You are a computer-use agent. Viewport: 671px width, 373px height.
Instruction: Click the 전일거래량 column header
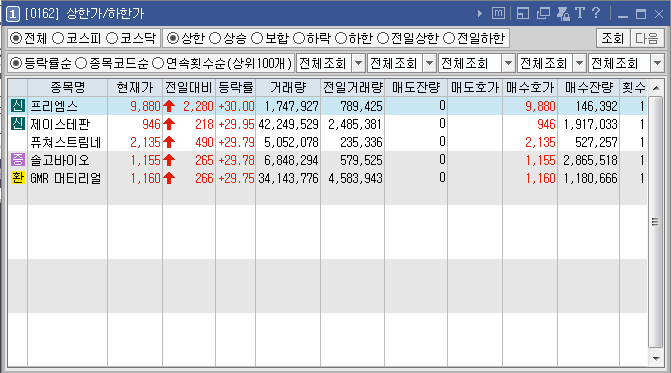point(352,88)
